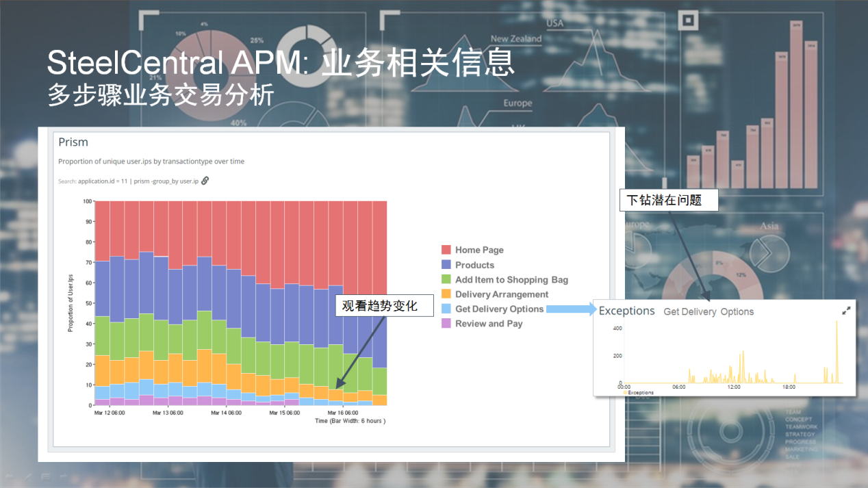Select the Products legend label
The image size is (868, 488).
tap(474, 265)
